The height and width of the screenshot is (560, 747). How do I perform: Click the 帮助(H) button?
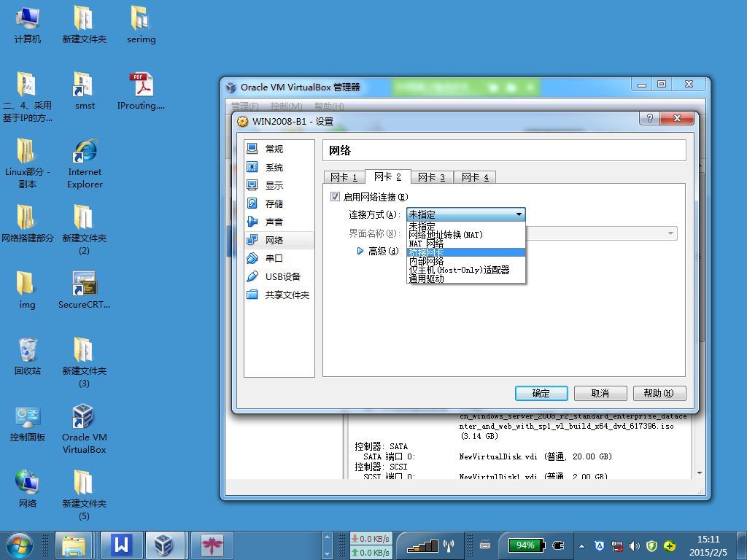pyautogui.click(x=659, y=393)
